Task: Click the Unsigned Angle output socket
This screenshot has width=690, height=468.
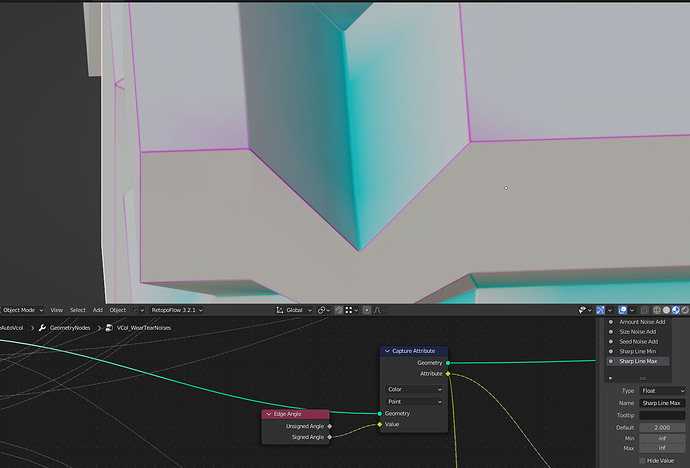Action: coord(330,426)
